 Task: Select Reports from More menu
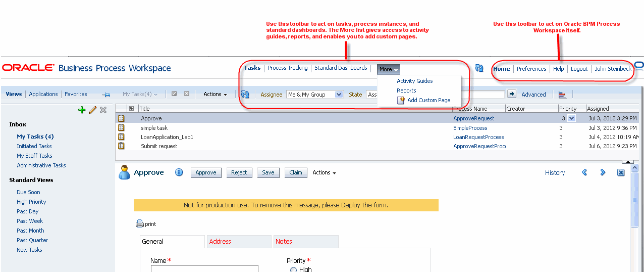coord(406,90)
